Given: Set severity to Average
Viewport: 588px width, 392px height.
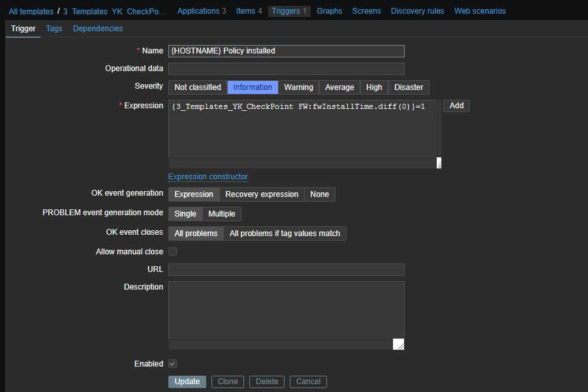Looking at the screenshot, I should click(x=339, y=87).
